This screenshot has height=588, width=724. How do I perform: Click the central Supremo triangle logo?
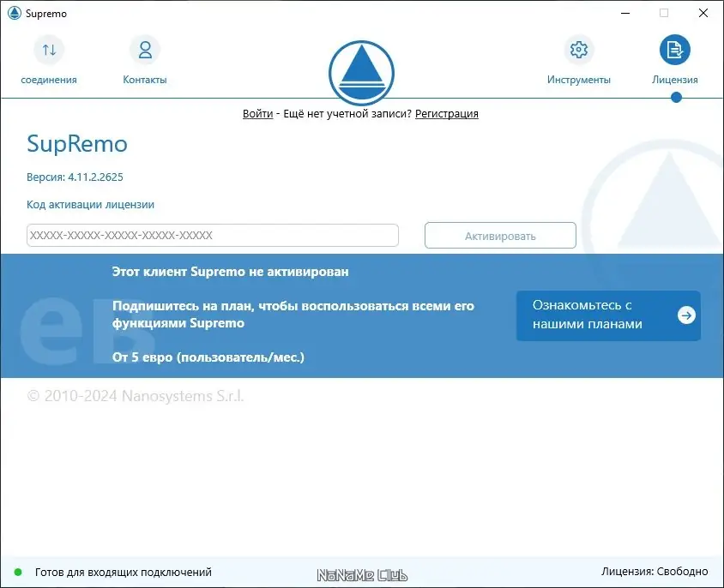[x=361, y=73]
